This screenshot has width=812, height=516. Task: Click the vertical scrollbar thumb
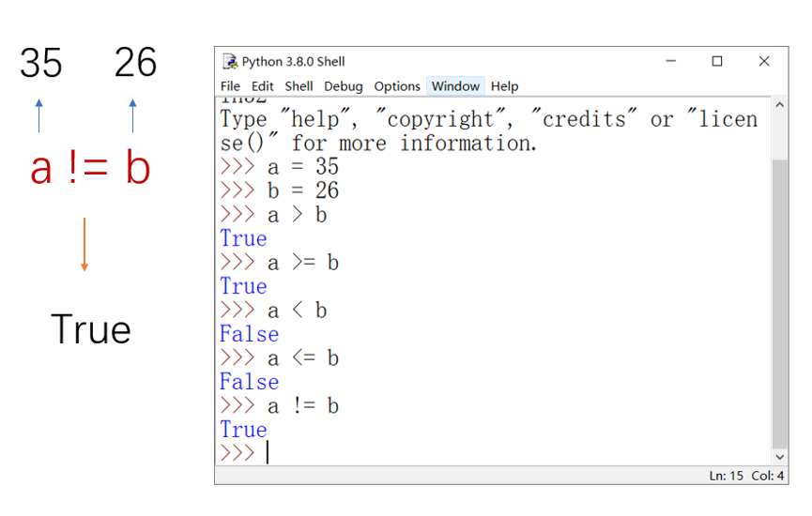(x=780, y=304)
